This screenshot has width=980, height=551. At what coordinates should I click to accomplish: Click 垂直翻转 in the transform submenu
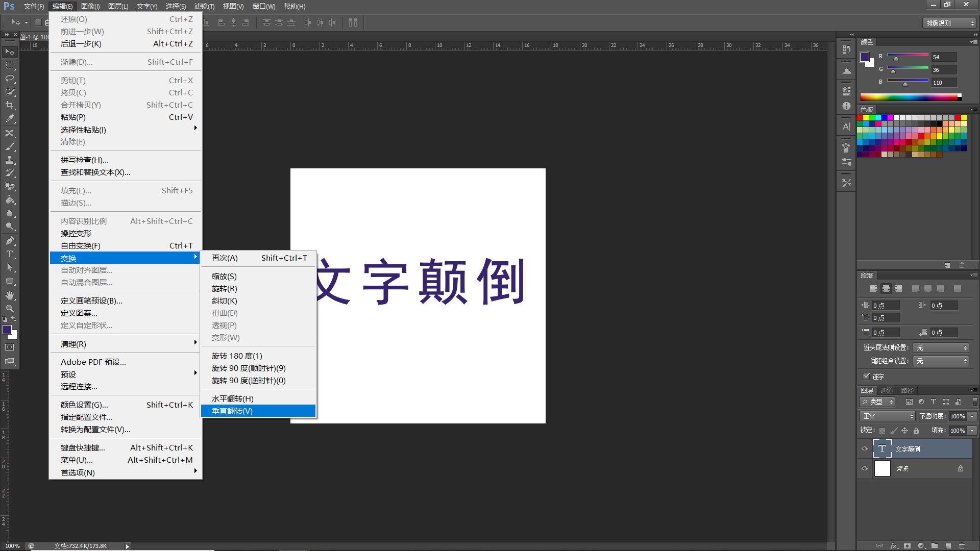tap(232, 411)
